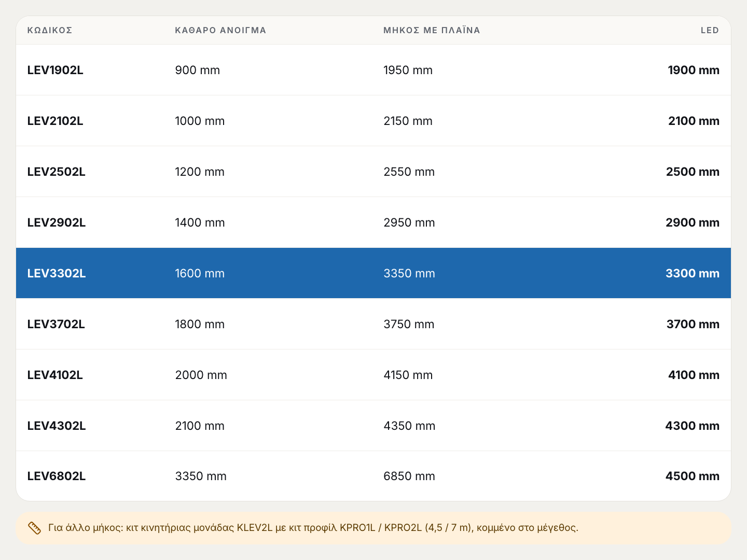Select the LEV2102L product code
The height and width of the screenshot is (560, 747).
point(55,121)
